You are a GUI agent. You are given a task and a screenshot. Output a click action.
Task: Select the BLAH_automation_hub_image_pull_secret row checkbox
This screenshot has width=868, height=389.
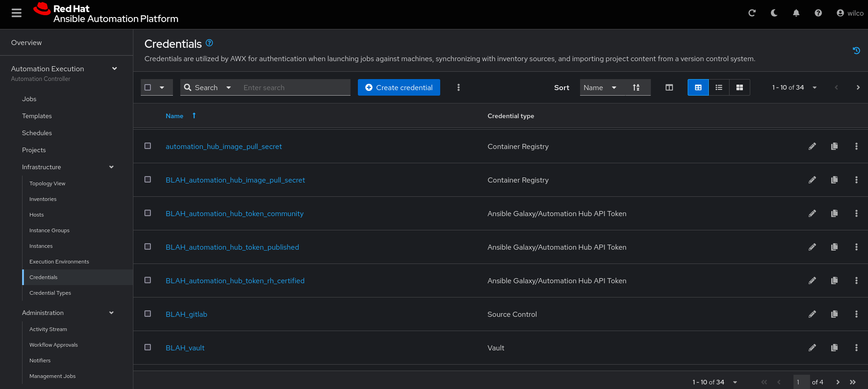tap(148, 179)
